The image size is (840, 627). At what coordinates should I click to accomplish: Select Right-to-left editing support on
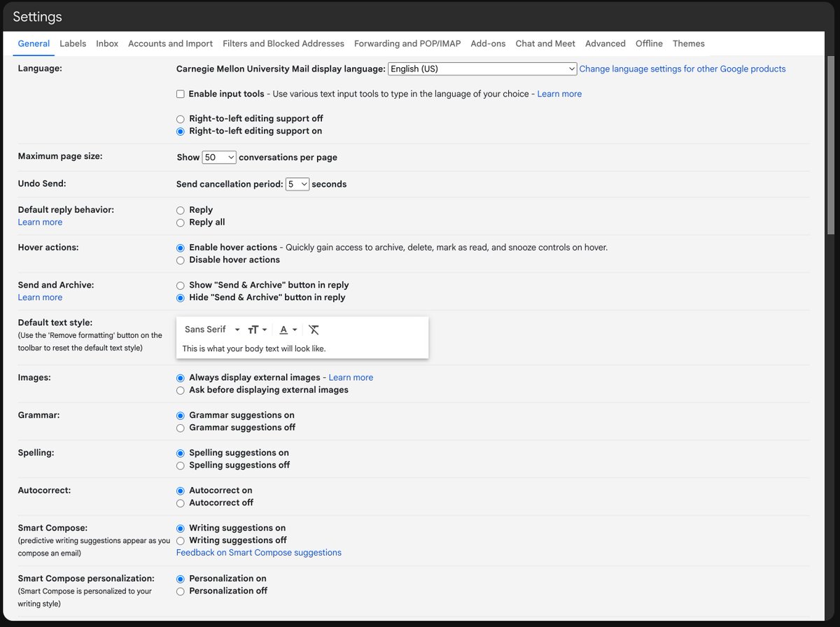pyautogui.click(x=181, y=132)
